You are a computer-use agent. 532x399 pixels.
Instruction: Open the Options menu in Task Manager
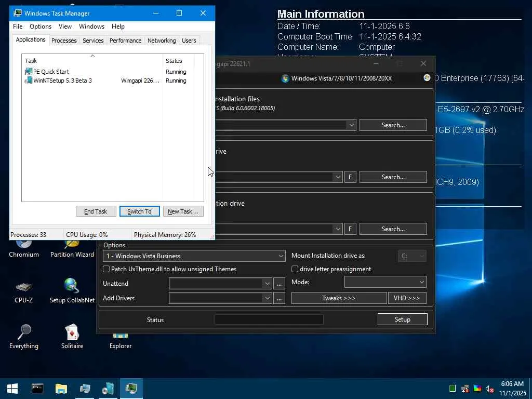click(41, 26)
